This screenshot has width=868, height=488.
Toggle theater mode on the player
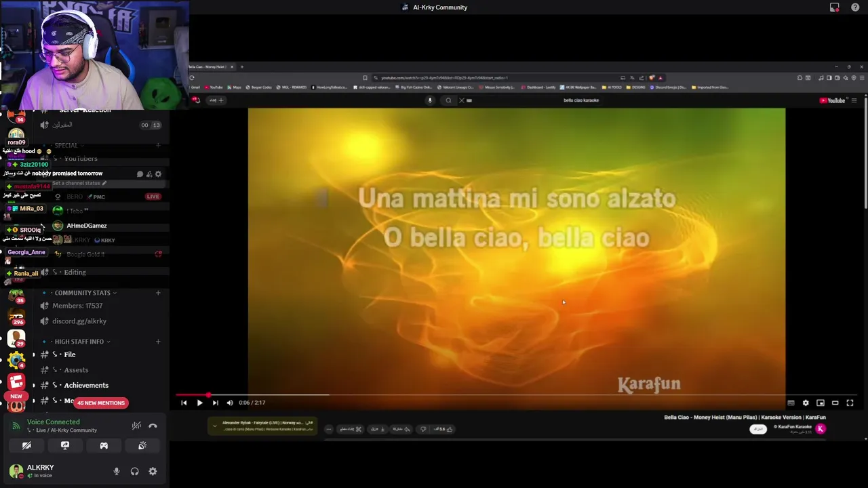point(835,403)
